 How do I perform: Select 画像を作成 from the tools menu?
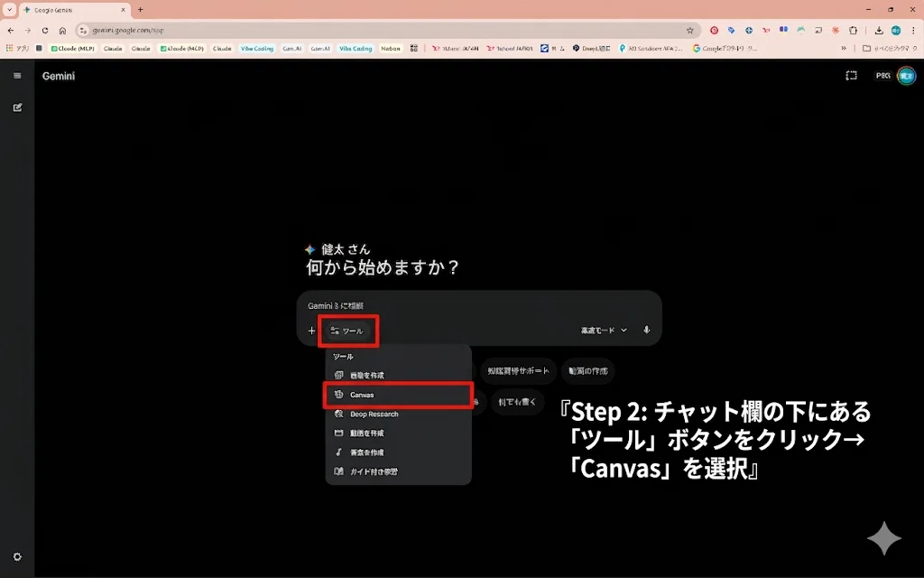(398, 375)
